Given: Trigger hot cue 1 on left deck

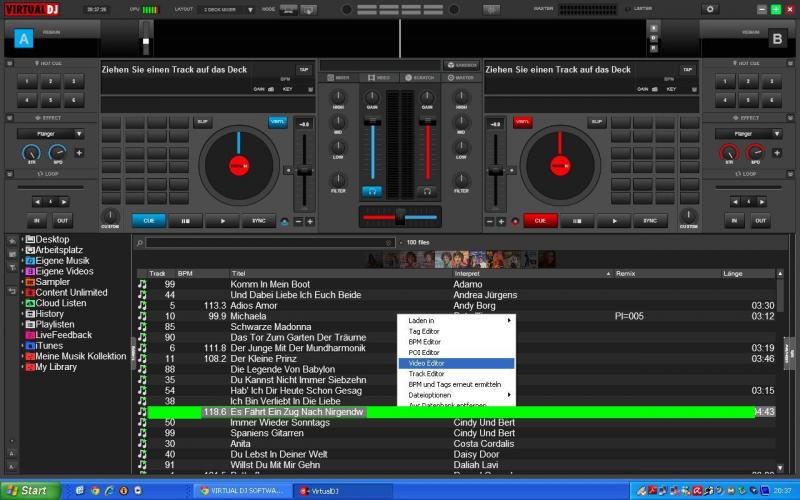Looking at the screenshot, I should pos(27,81).
